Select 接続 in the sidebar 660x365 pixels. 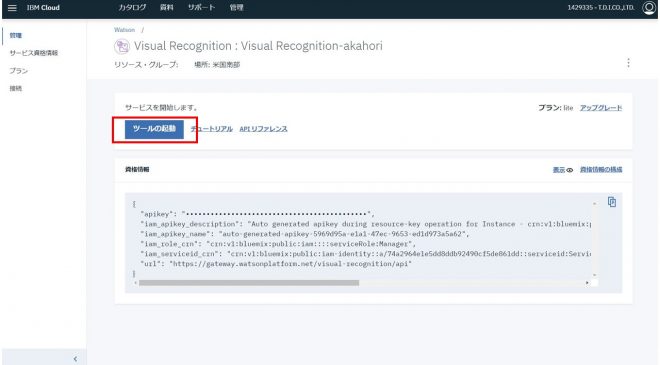click(16, 88)
